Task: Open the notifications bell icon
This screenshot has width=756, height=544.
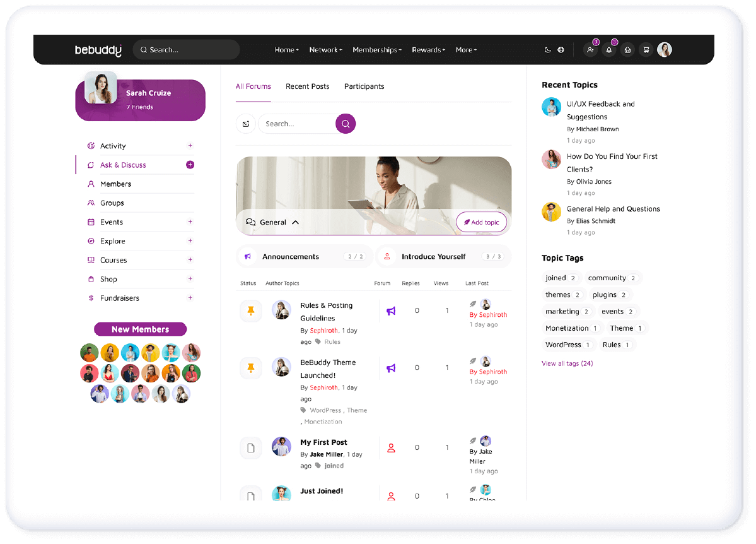Action: (608, 50)
